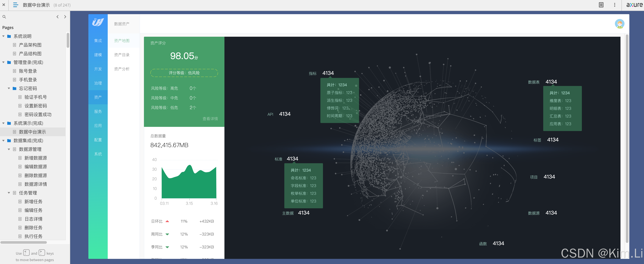The image size is (644, 264).
Task: Open the 执行任务 page
Action: point(33,236)
